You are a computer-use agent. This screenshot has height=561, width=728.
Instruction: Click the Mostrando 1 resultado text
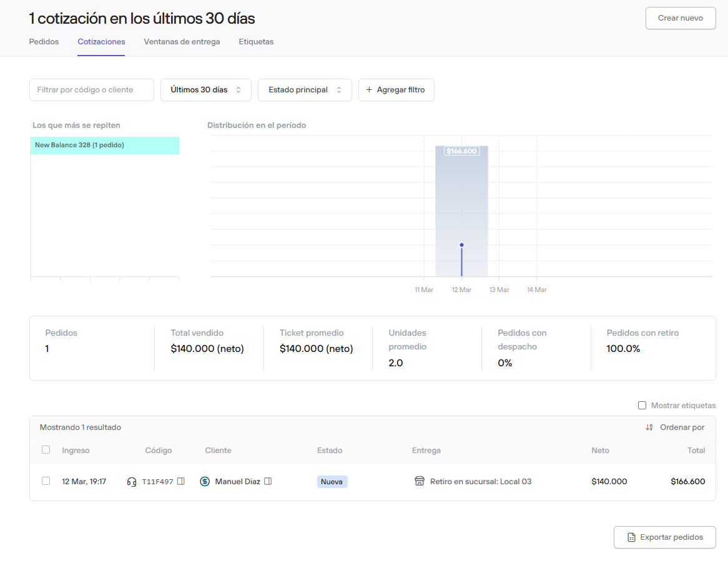tap(81, 427)
